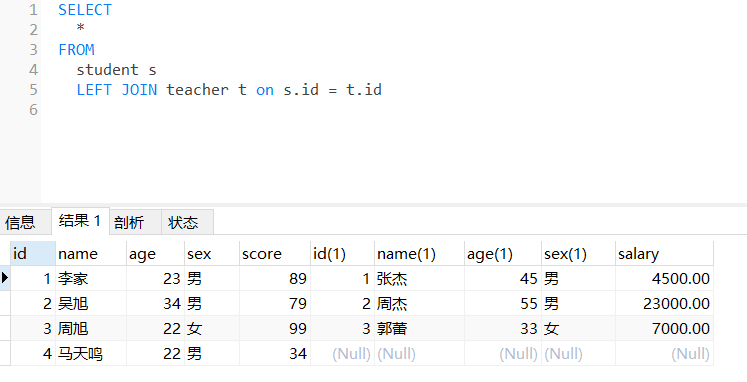This screenshot has height=382, width=747.
Task: Switch to the 信息 tab
Action: click(26, 222)
